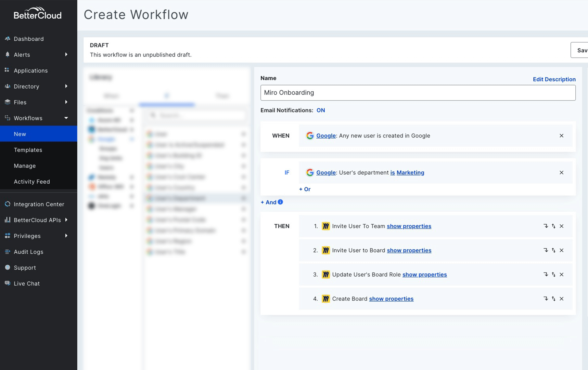This screenshot has height=370, width=588.
Task: Click reorder arrows on Invite User to Board
Action: pos(554,250)
